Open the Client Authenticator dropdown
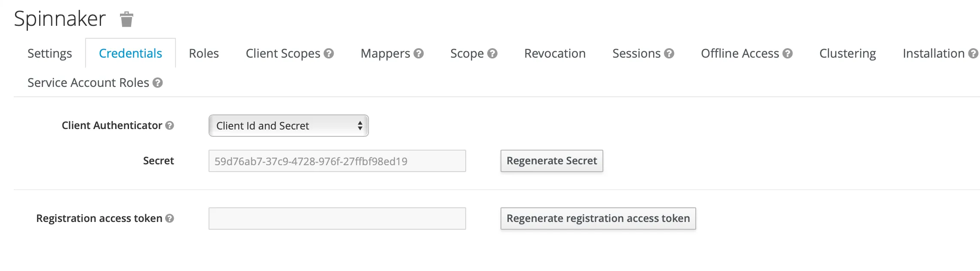Image resolution: width=980 pixels, height=271 pixels. (x=289, y=126)
